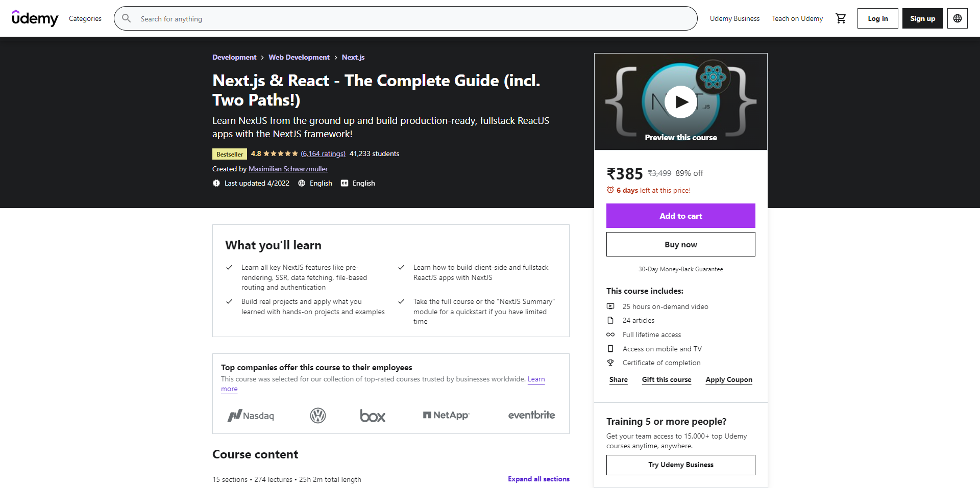Open Apply Coupon option

729,379
